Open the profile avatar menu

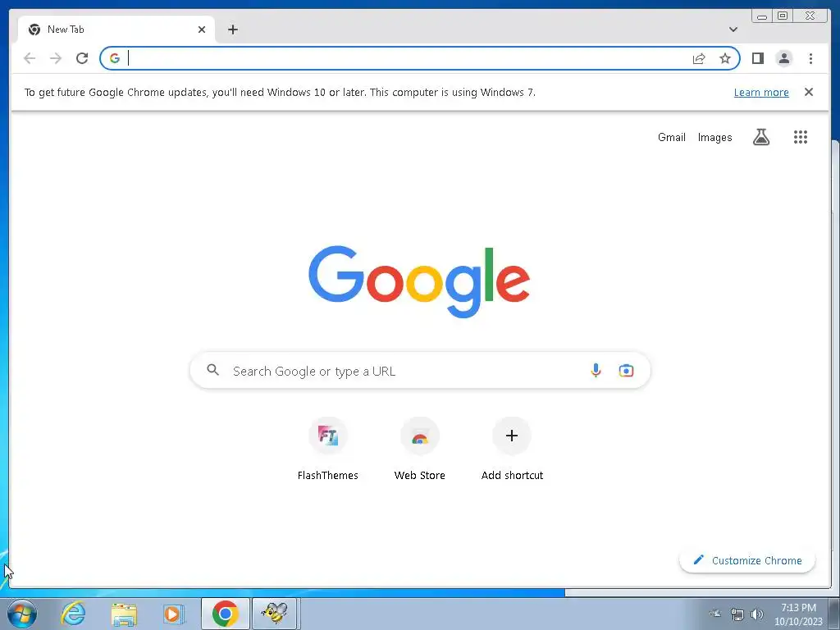point(783,58)
